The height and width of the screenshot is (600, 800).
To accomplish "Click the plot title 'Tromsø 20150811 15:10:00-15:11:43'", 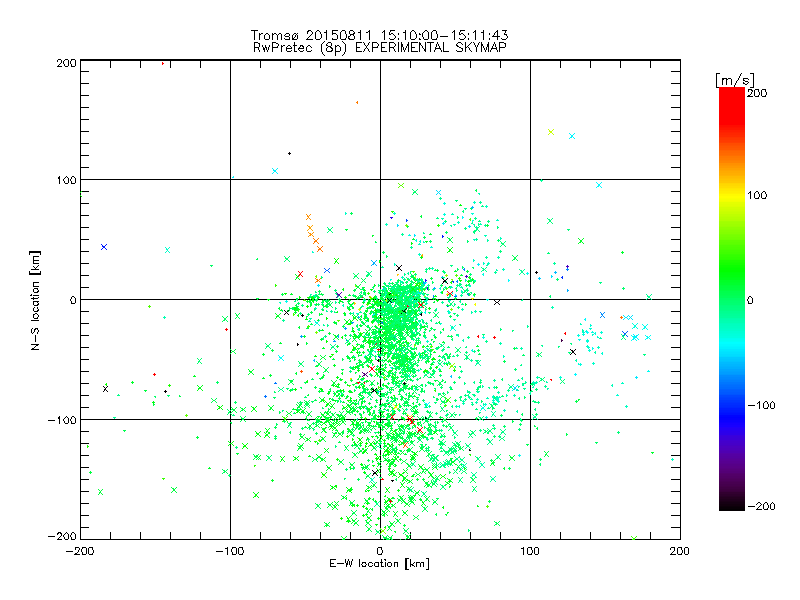I will coord(380,35).
